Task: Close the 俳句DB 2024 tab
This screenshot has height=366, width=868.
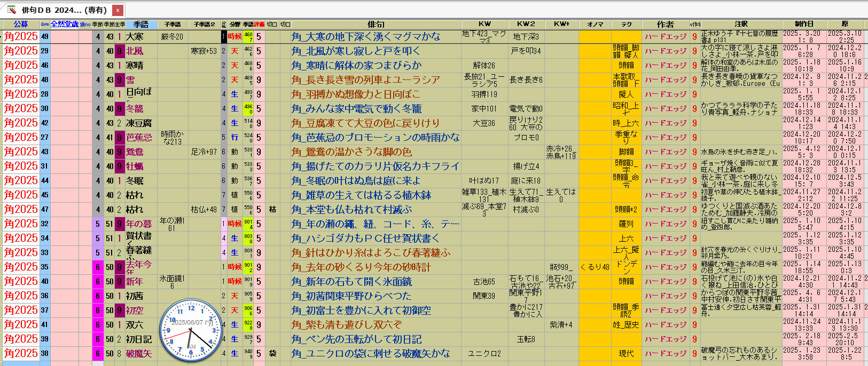Action: point(118,10)
